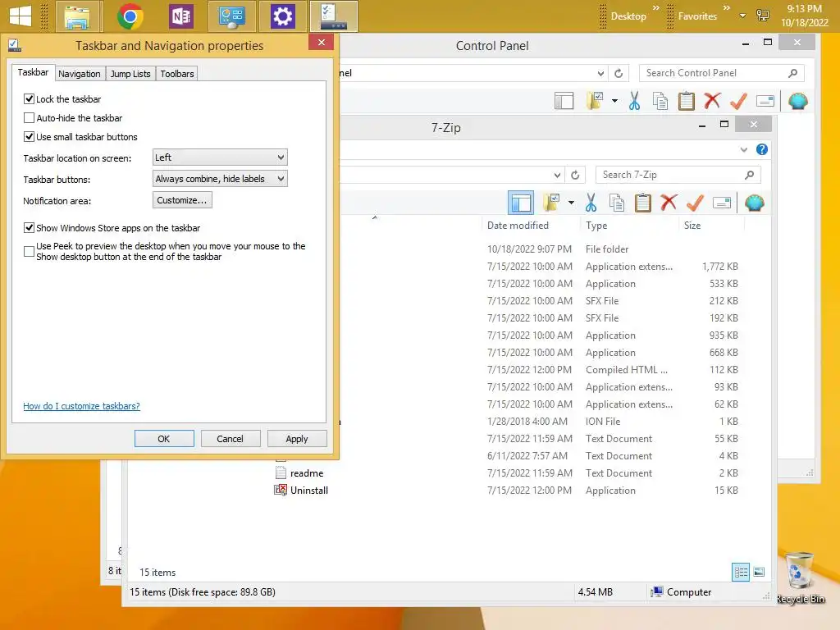Switch 7-Zip window to large icons view
This screenshot has height=630, width=840.
pyautogui.click(x=759, y=572)
